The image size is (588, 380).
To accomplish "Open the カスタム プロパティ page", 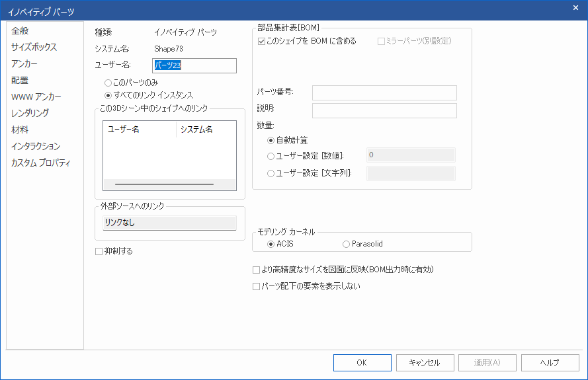I will (40, 163).
